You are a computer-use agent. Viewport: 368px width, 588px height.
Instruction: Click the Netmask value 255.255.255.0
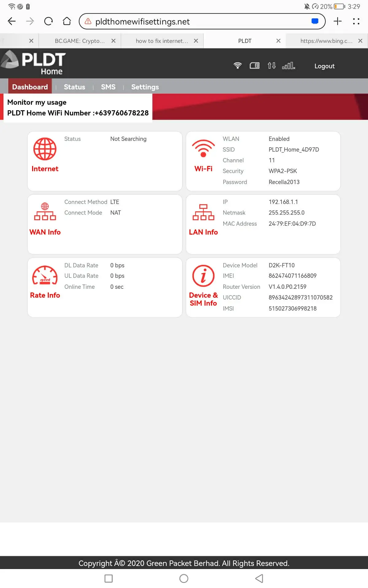tap(287, 213)
